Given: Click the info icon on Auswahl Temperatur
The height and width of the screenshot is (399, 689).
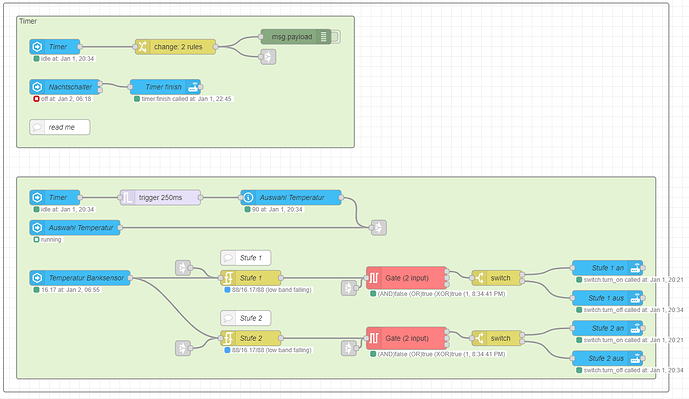Looking at the screenshot, I should 248,198.
